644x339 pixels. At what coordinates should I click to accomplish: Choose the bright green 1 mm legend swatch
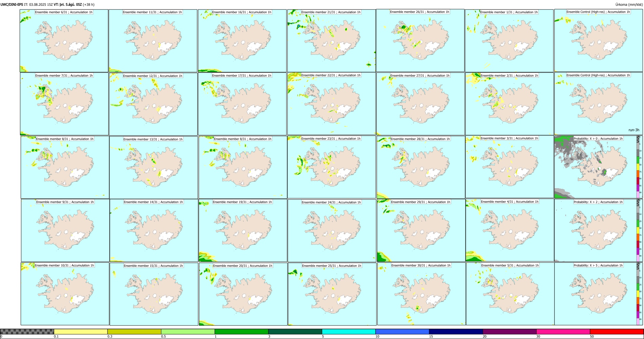tap(241, 332)
